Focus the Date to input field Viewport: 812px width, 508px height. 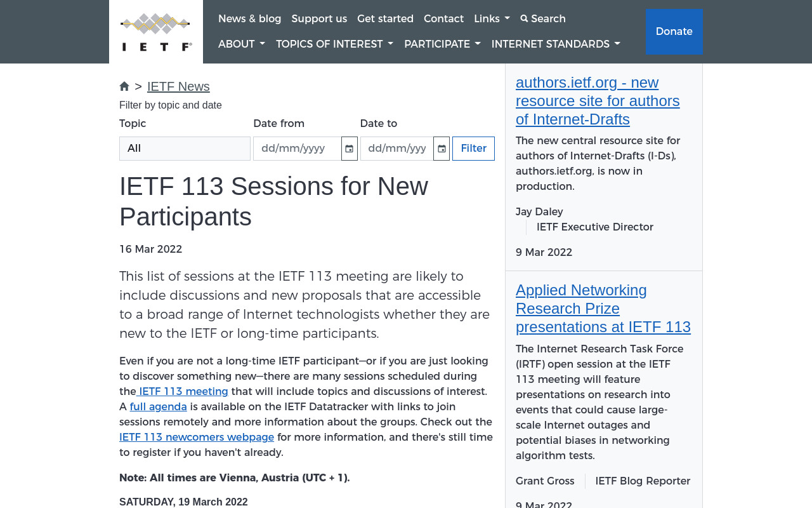tap(397, 149)
